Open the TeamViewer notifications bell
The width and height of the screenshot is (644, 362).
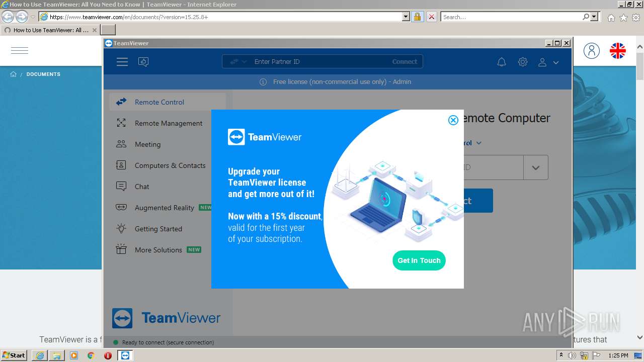(502, 62)
